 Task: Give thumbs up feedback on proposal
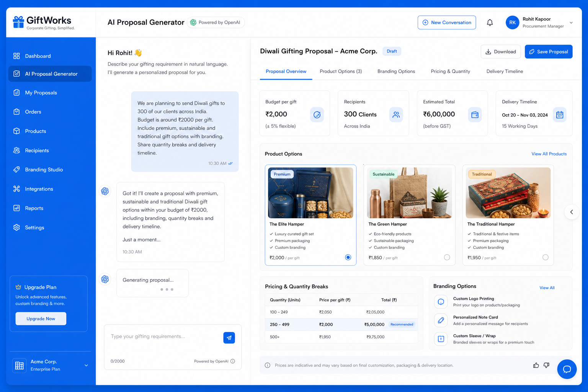536,365
